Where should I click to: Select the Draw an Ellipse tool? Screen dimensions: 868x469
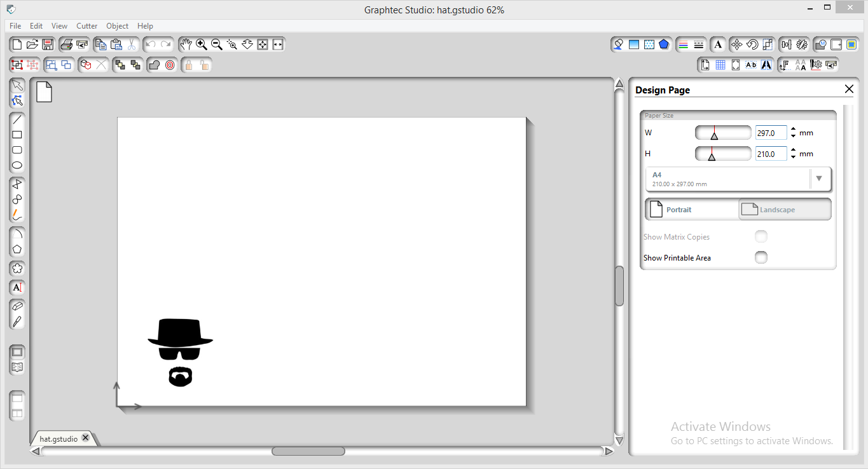pos(17,165)
